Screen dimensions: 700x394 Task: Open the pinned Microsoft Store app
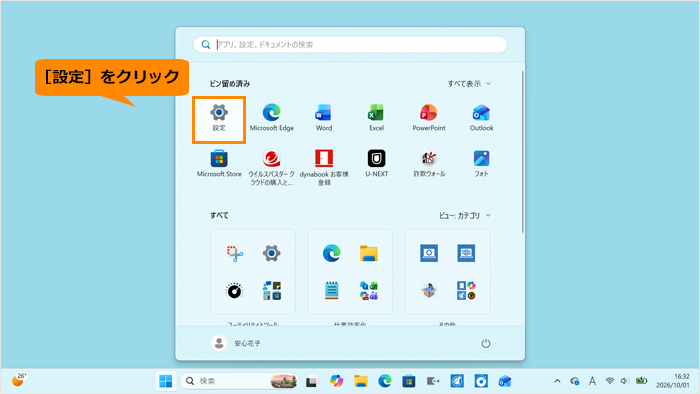(219, 164)
